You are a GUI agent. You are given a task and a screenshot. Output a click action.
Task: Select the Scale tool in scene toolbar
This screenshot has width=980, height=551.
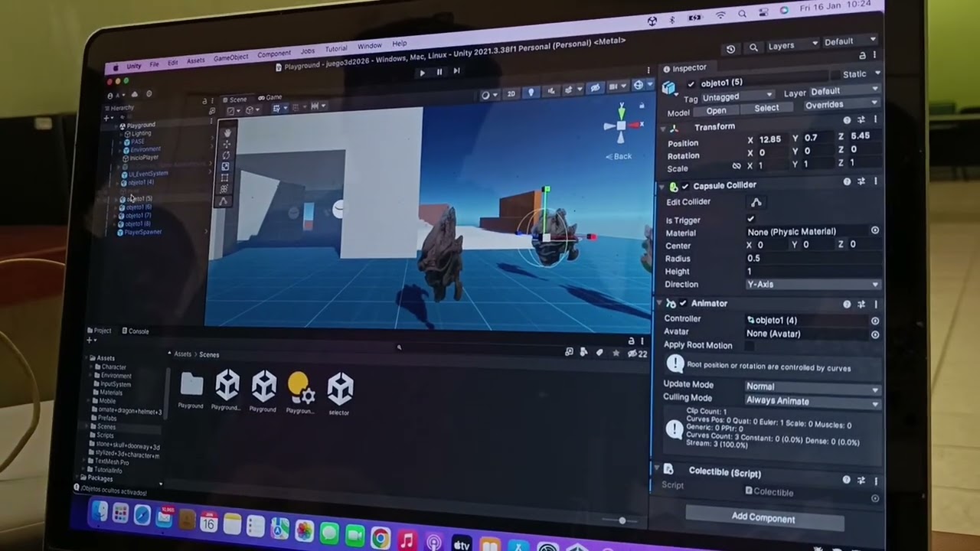225,167
